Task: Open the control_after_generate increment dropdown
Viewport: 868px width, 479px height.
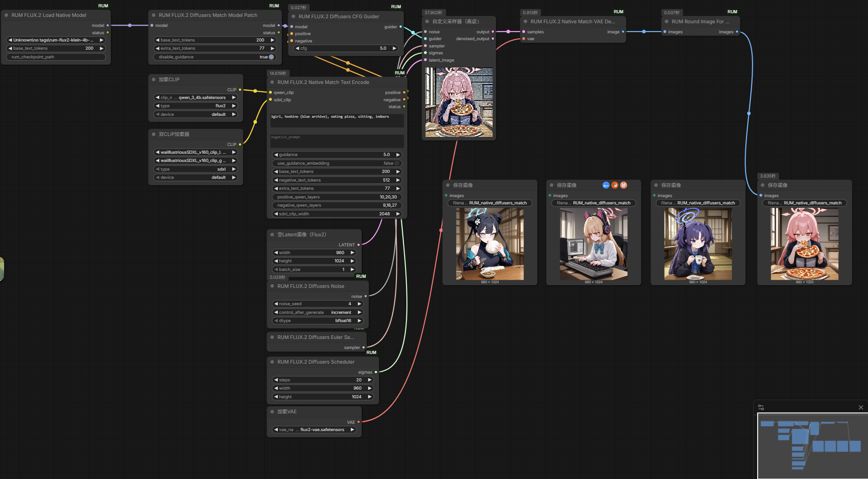Action: [317, 312]
